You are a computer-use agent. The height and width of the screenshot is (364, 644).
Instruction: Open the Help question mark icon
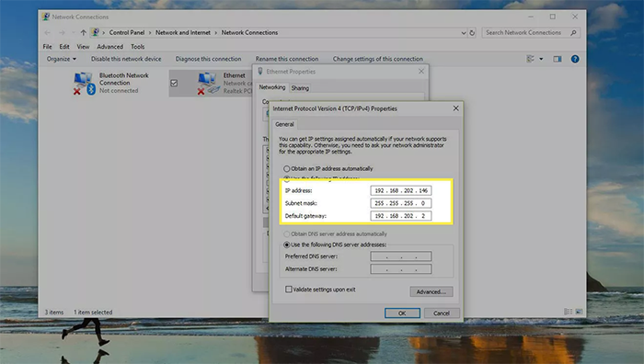click(x=575, y=59)
